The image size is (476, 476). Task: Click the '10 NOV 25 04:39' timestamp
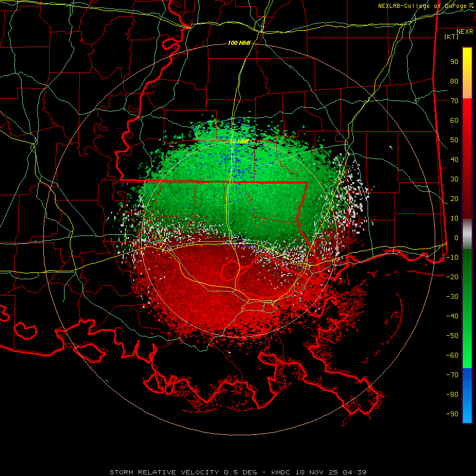331,472
